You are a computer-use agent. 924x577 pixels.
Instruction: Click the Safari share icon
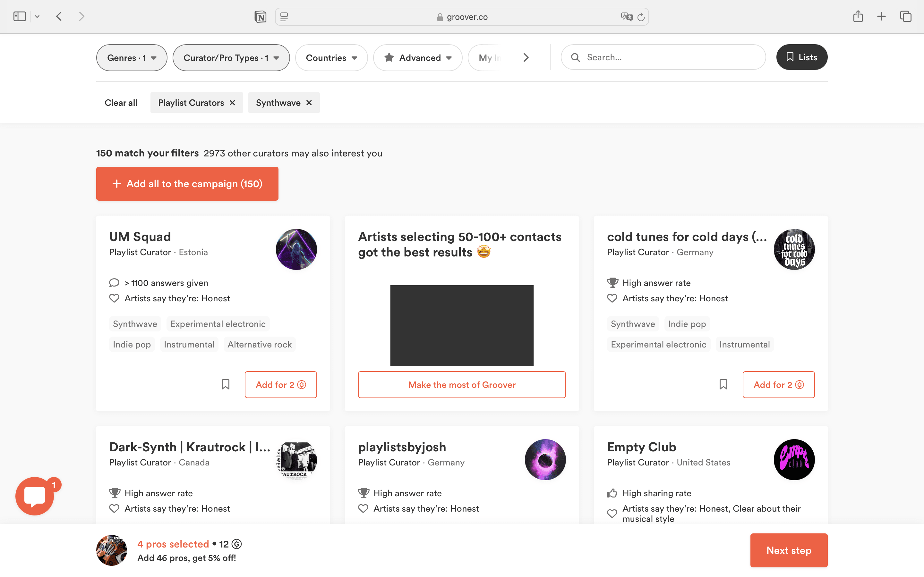click(x=858, y=16)
